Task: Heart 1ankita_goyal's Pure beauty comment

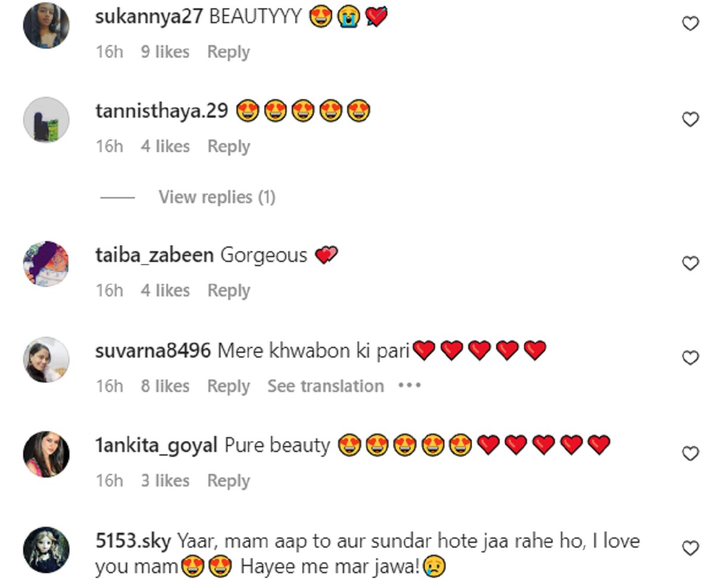Action: tap(690, 454)
